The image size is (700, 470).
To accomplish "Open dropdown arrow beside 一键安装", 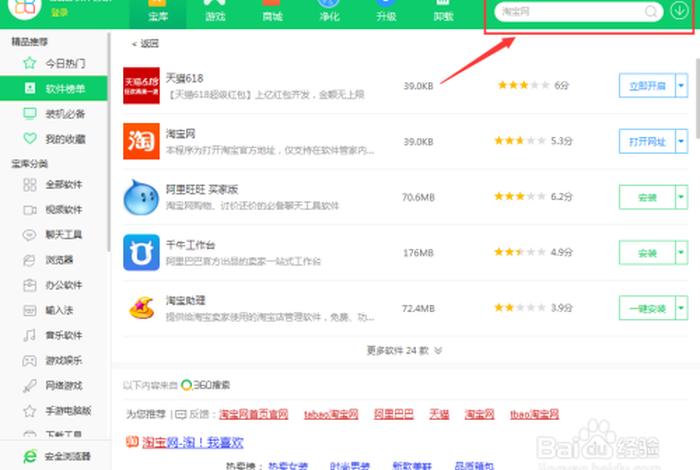I will [x=681, y=308].
